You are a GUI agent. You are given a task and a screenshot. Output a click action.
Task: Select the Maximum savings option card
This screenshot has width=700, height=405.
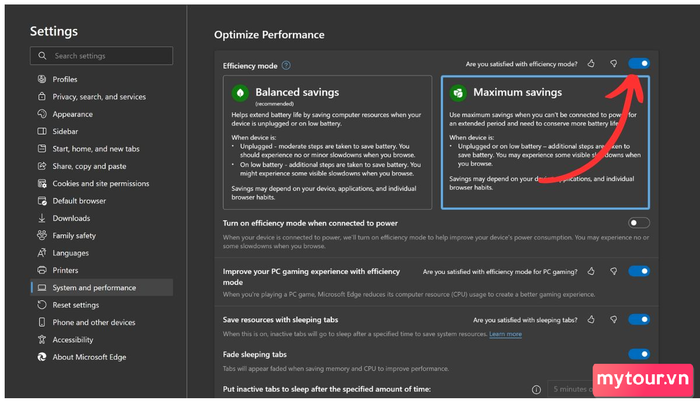coord(545,142)
